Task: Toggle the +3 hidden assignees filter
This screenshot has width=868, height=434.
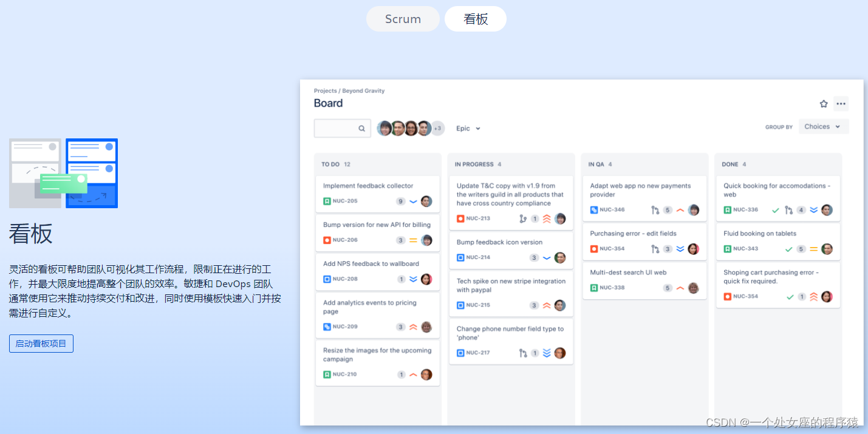Action: tap(437, 128)
